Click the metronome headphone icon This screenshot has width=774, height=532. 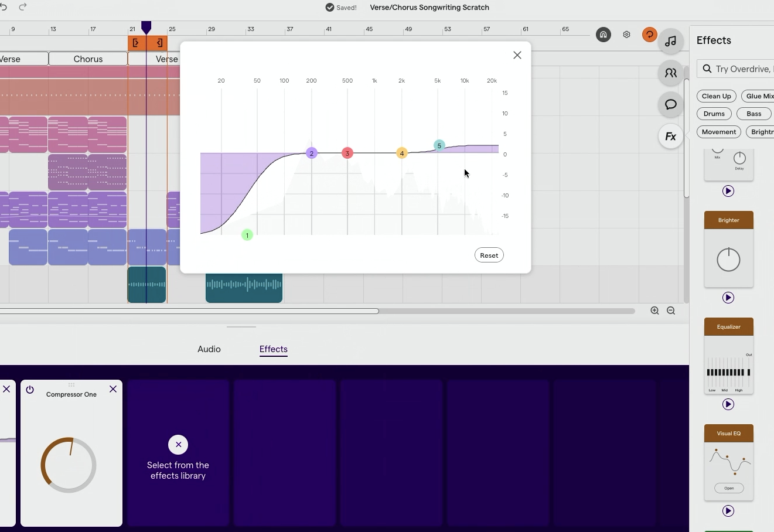[x=603, y=35]
